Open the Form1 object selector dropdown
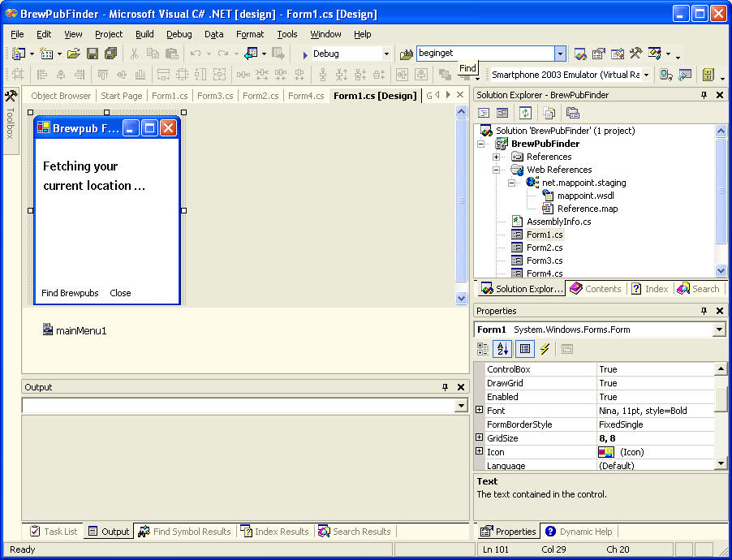The height and width of the screenshot is (560, 732). [x=719, y=330]
